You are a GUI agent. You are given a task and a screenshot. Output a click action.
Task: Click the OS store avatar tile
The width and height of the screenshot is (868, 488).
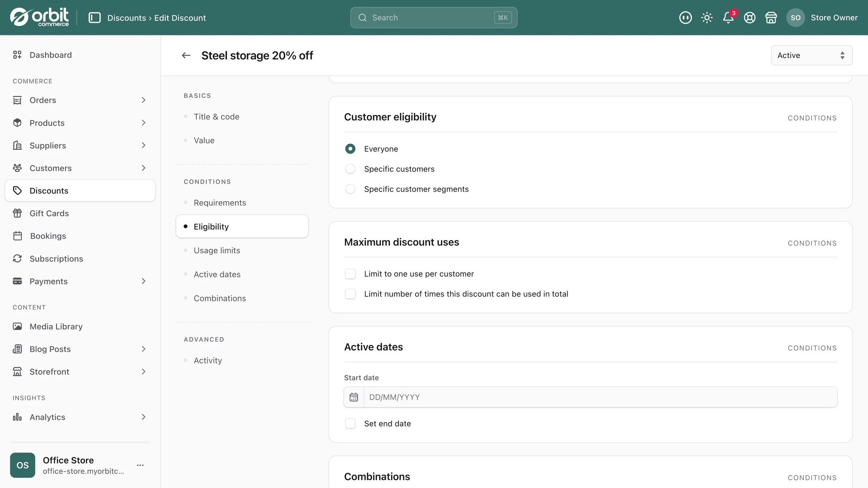[23, 465]
